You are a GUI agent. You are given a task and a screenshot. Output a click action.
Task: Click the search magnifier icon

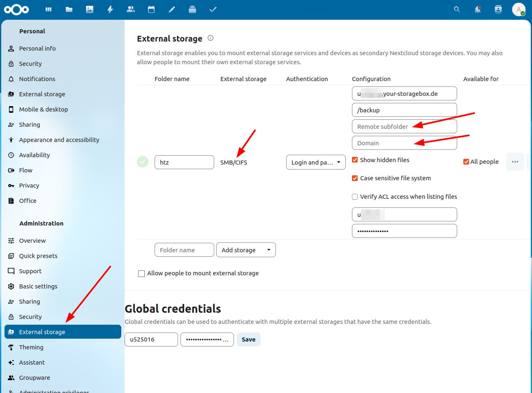457,9
